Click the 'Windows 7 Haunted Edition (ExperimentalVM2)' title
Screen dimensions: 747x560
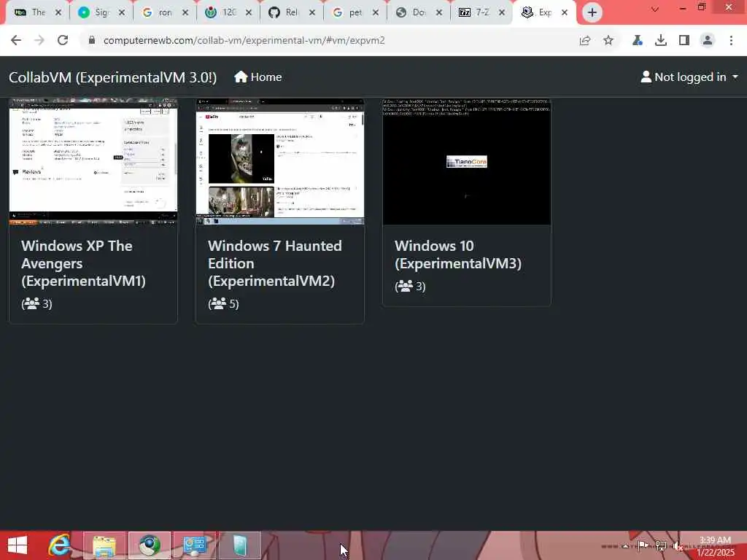pos(275,263)
